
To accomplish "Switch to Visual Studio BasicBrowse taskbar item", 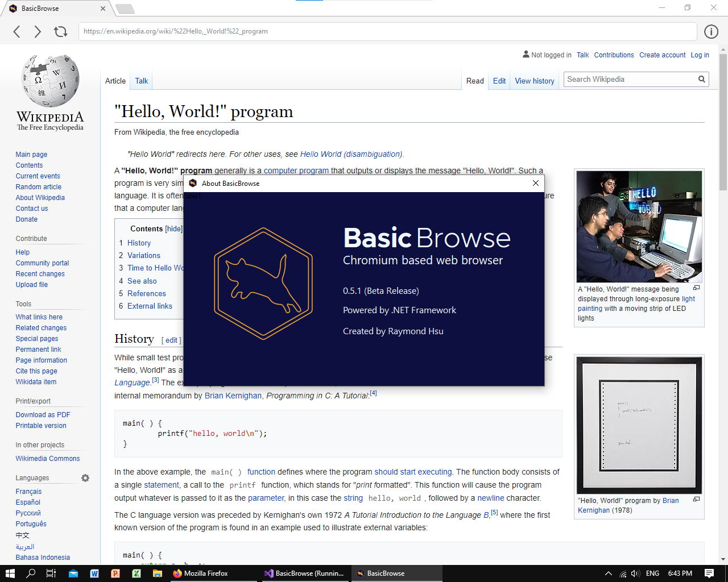I will click(x=304, y=573).
